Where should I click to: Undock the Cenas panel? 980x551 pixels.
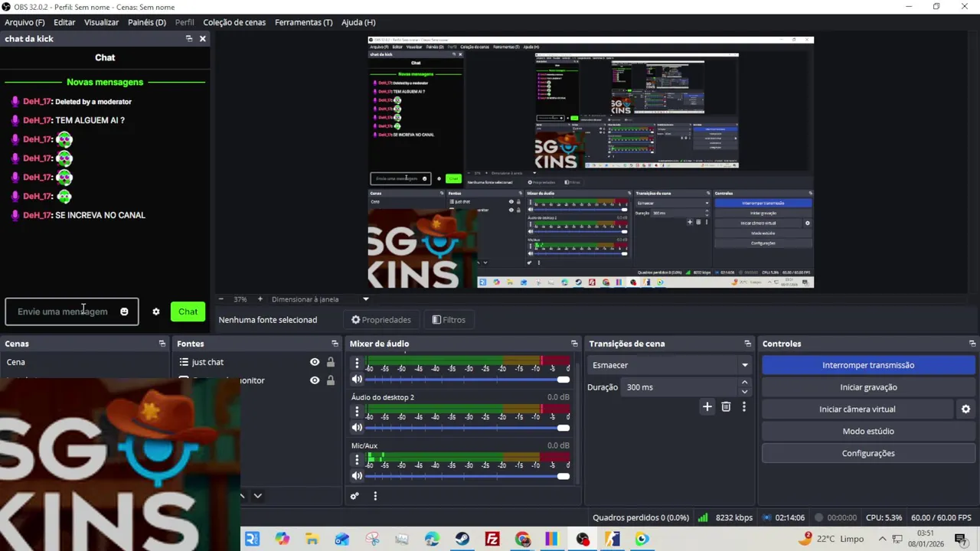click(x=162, y=344)
